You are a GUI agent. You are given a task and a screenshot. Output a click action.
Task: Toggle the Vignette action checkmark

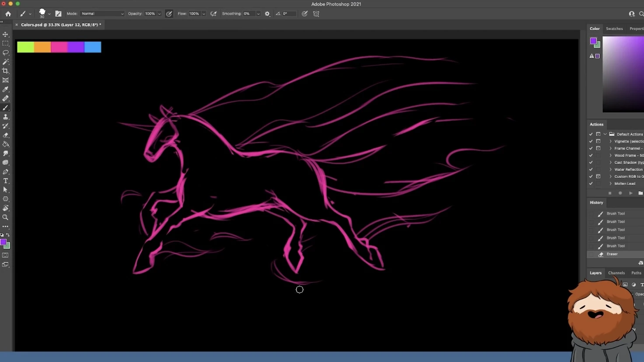click(591, 141)
